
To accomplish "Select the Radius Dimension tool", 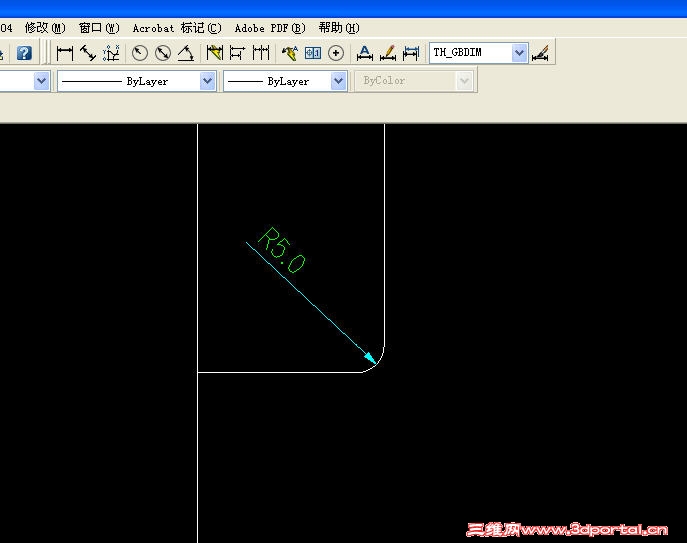I will click(x=140, y=53).
